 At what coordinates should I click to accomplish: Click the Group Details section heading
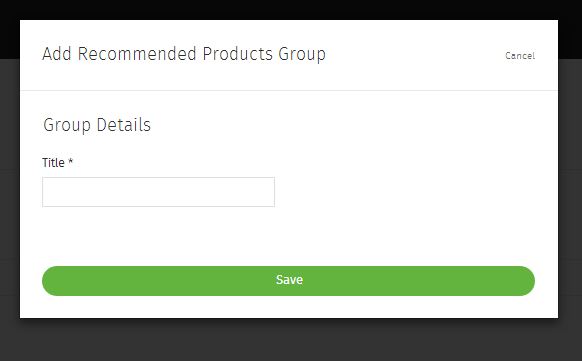tap(97, 125)
